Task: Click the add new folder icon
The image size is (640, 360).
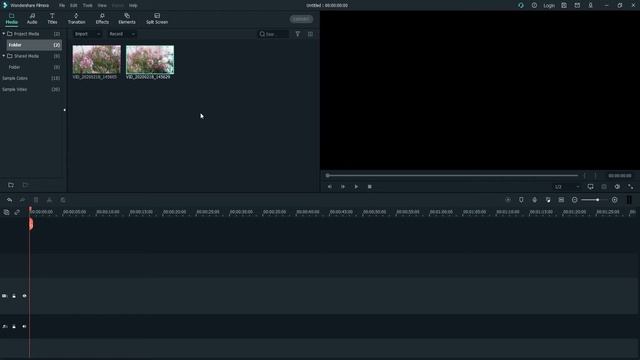Action: 11,185
